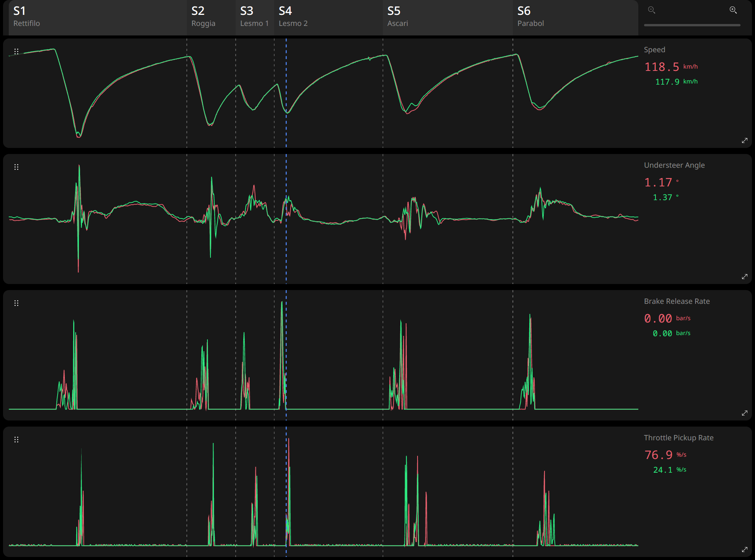The image size is (755, 560).
Task: Select the S5 Ascari sector tab
Action: click(x=448, y=18)
